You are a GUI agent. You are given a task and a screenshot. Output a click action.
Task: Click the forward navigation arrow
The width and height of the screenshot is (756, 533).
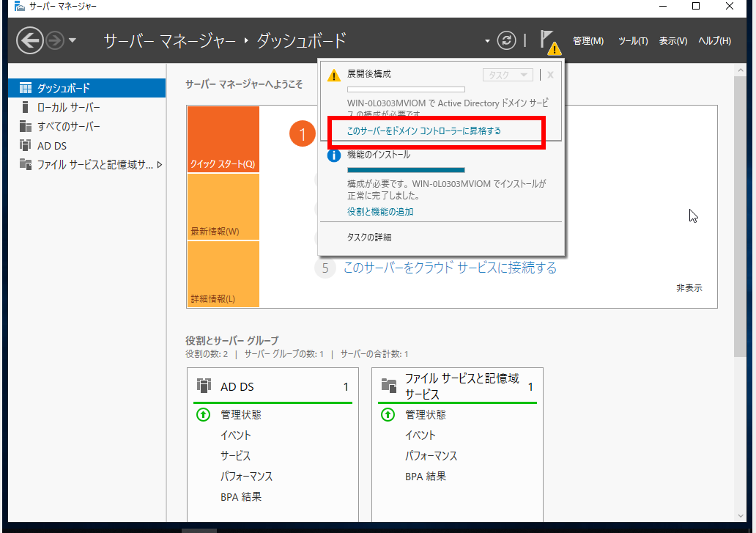point(55,40)
